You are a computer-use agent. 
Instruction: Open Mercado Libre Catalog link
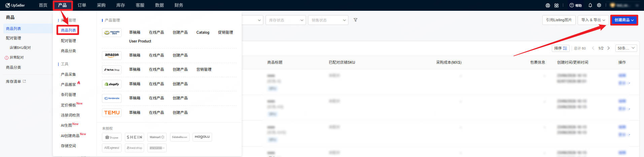click(203, 33)
